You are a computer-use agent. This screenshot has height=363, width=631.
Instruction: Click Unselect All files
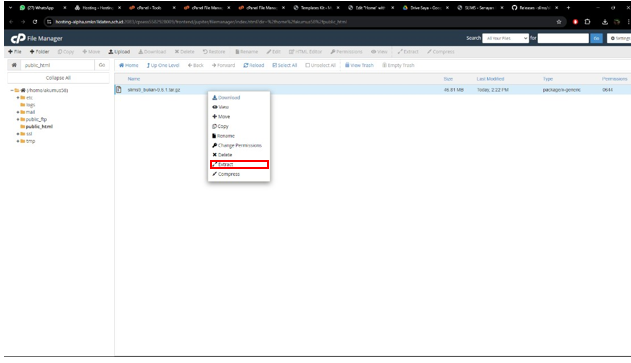[x=320, y=65]
